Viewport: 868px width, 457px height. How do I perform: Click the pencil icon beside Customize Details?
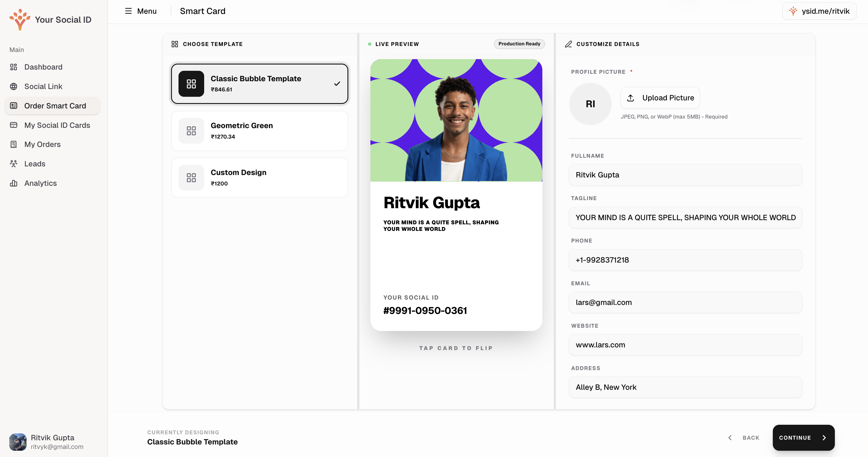click(569, 44)
